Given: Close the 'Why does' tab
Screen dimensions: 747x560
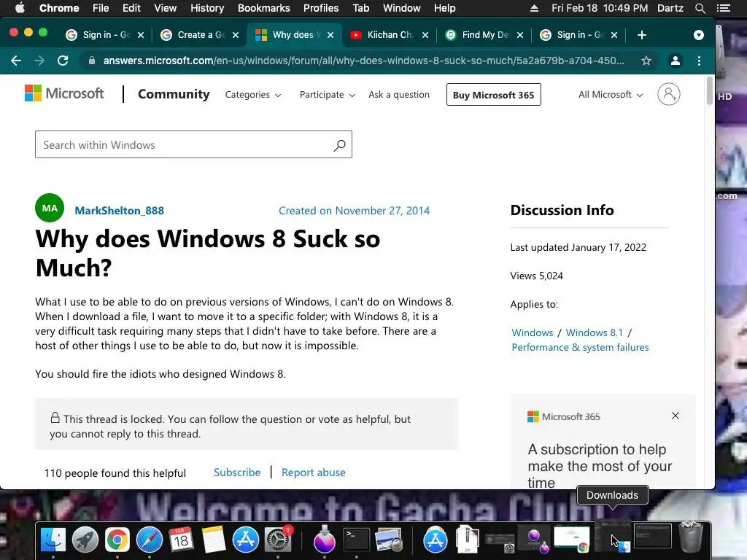Looking at the screenshot, I should pos(330,35).
